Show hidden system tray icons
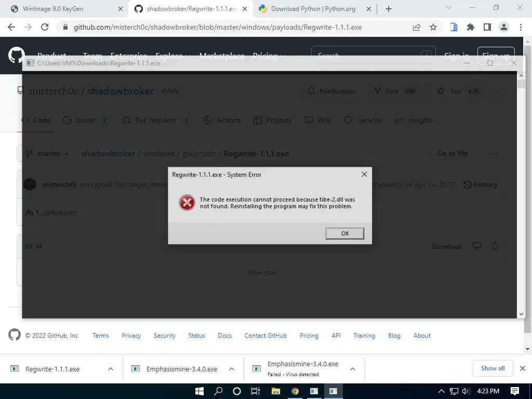The height and width of the screenshot is (399, 532). click(442, 391)
